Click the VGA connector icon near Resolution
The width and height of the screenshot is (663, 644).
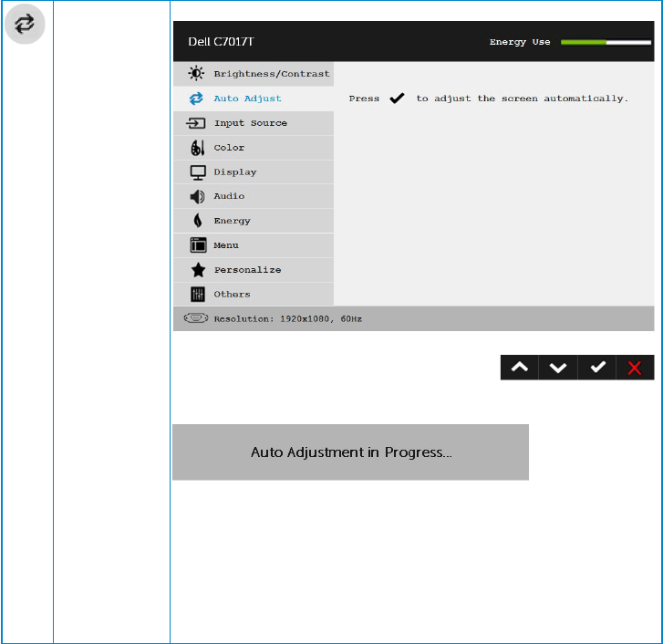(196, 318)
